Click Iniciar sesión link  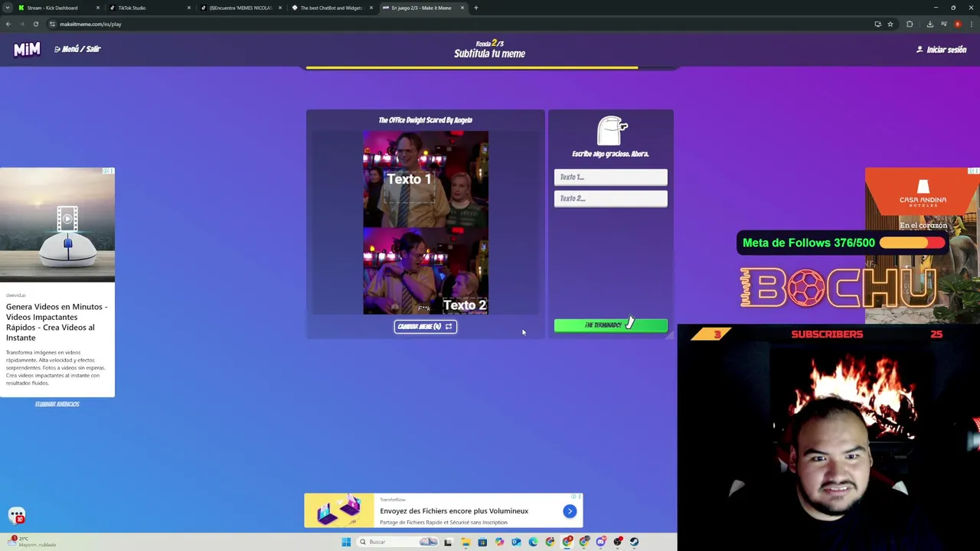[941, 50]
